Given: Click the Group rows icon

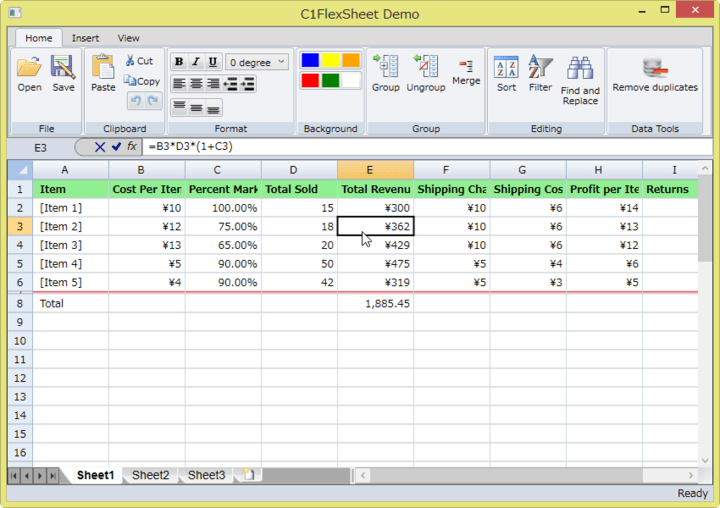Looking at the screenshot, I should 385,67.
